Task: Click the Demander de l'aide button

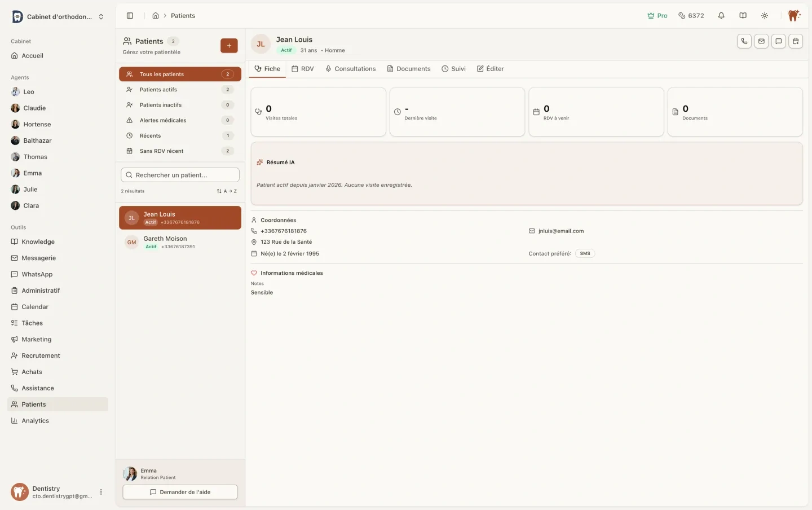Action: [180, 492]
